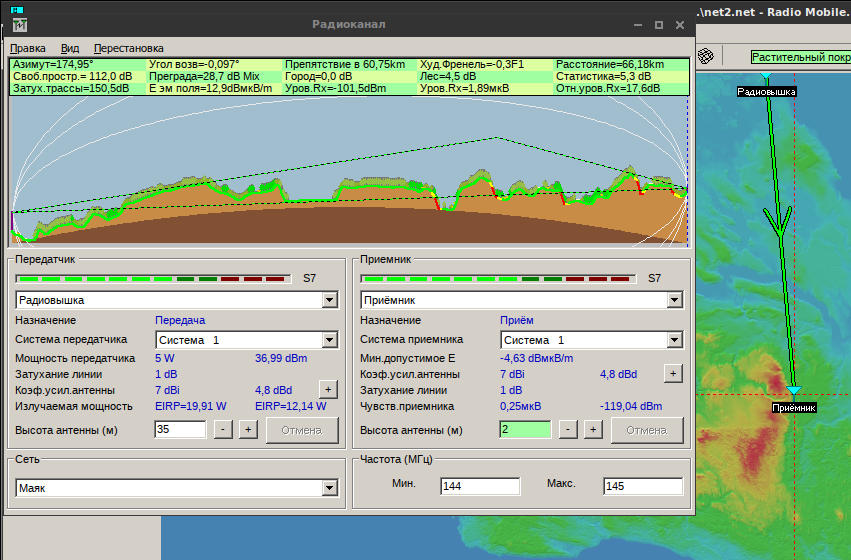
Task: Click minimum frequency field 144
Action: pyautogui.click(x=480, y=486)
